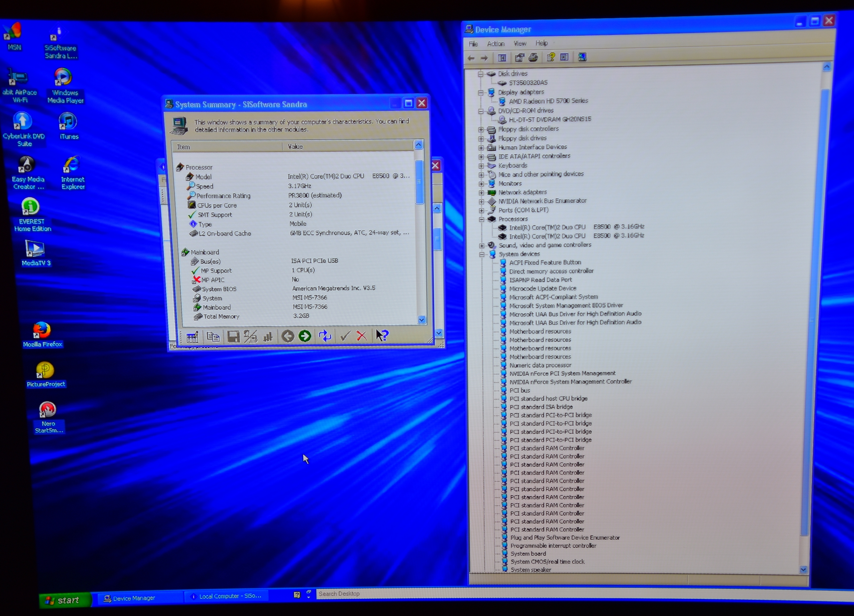Open the File menu in Device Manager
This screenshot has height=616, width=854.
(473, 44)
